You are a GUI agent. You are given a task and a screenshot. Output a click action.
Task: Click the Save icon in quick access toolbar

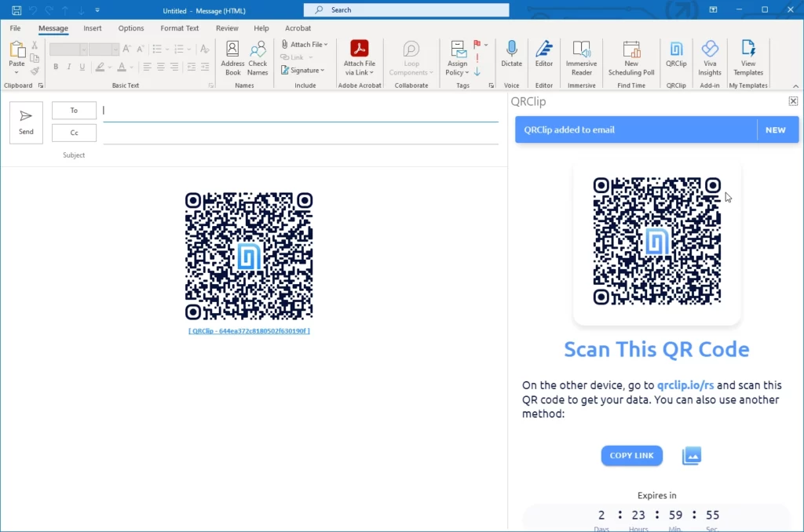pyautogui.click(x=16, y=10)
